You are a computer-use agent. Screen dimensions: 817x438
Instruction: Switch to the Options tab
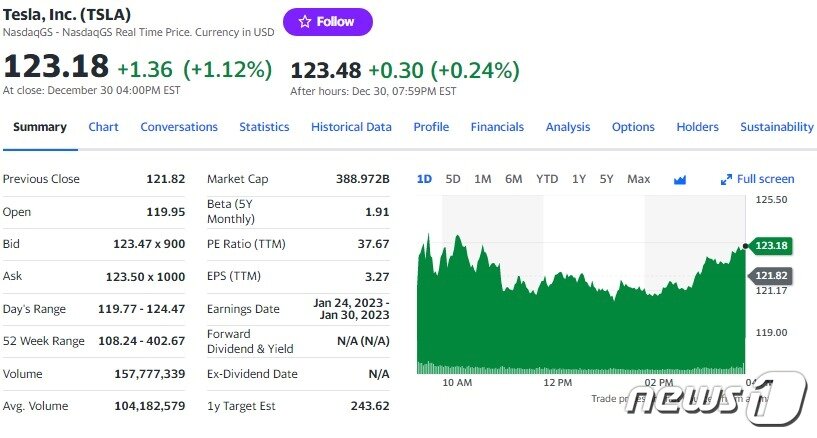(633, 127)
